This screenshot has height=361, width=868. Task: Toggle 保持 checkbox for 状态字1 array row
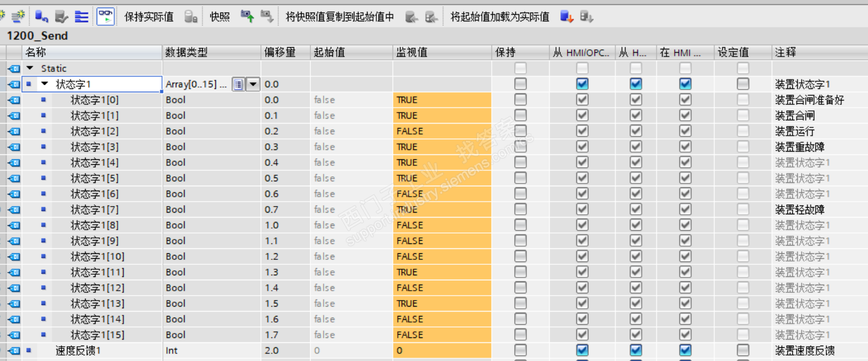coord(520,84)
